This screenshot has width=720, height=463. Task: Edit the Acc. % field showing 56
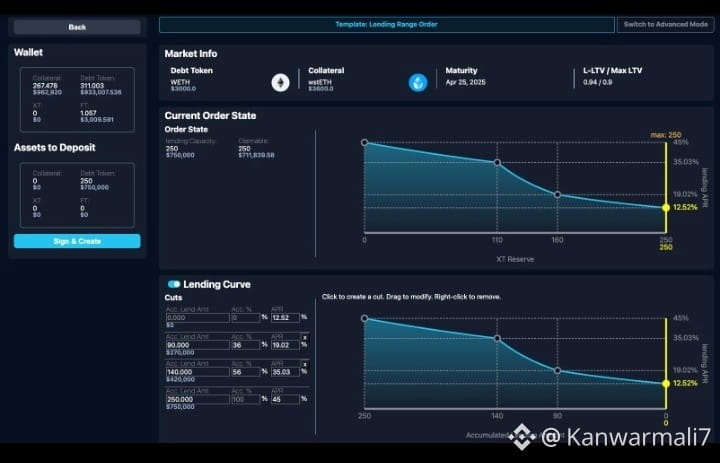246,372
